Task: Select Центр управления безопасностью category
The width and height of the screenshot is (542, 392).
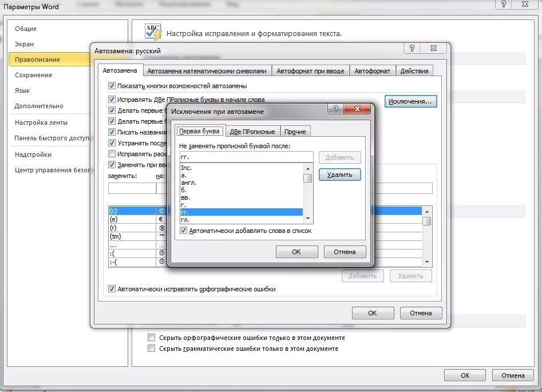Action: [x=53, y=170]
